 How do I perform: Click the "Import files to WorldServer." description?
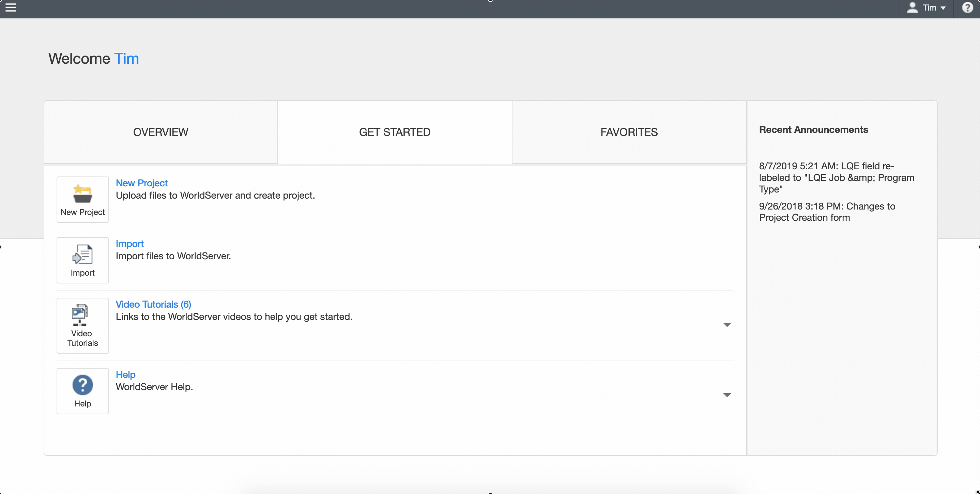click(173, 256)
